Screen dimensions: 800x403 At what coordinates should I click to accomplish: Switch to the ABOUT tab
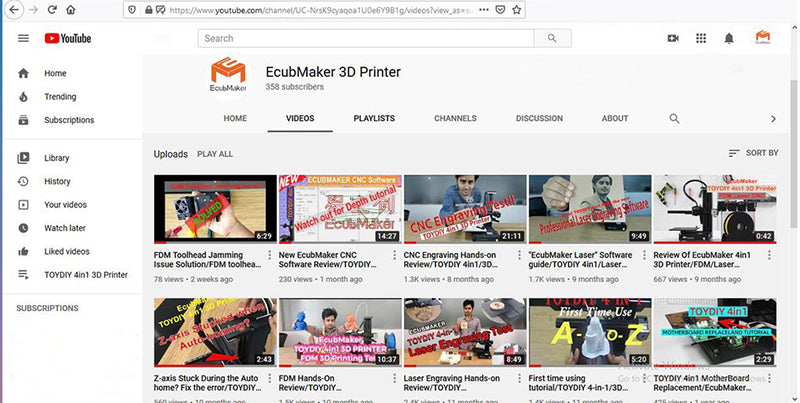[x=615, y=118]
